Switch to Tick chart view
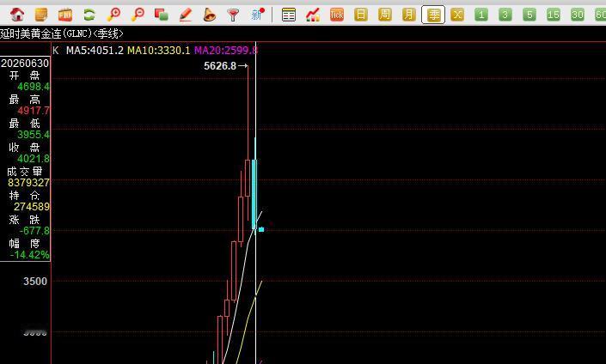The width and height of the screenshot is (606, 364). tap(337, 15)
